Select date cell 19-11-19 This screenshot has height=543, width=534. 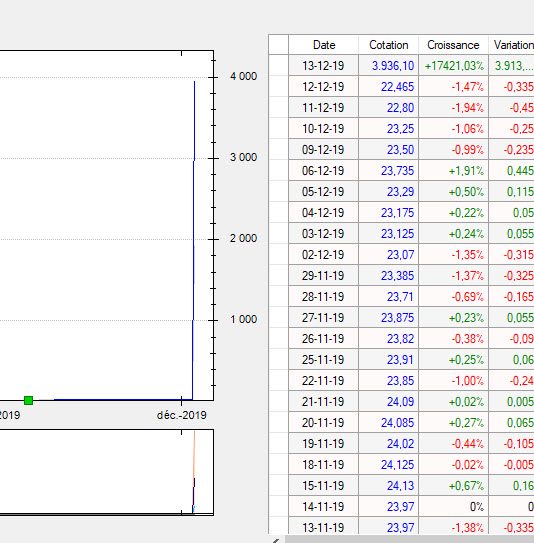click(x=323, y=443)
